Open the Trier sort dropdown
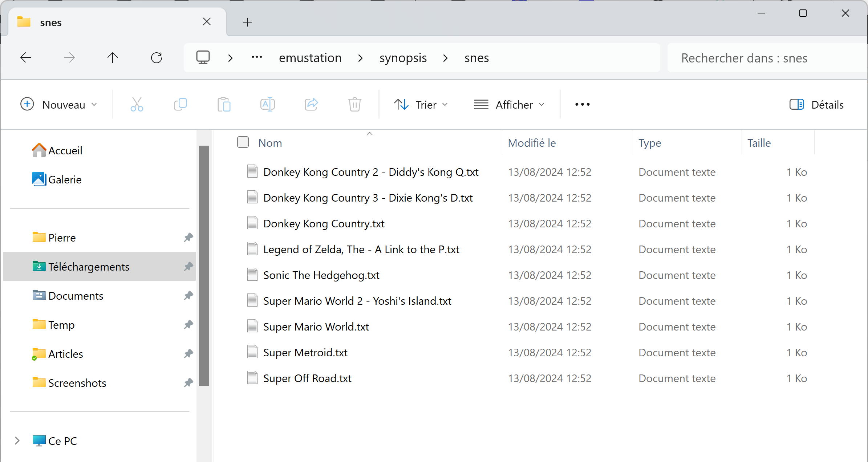The image size is (868, 462). [421, 105]
